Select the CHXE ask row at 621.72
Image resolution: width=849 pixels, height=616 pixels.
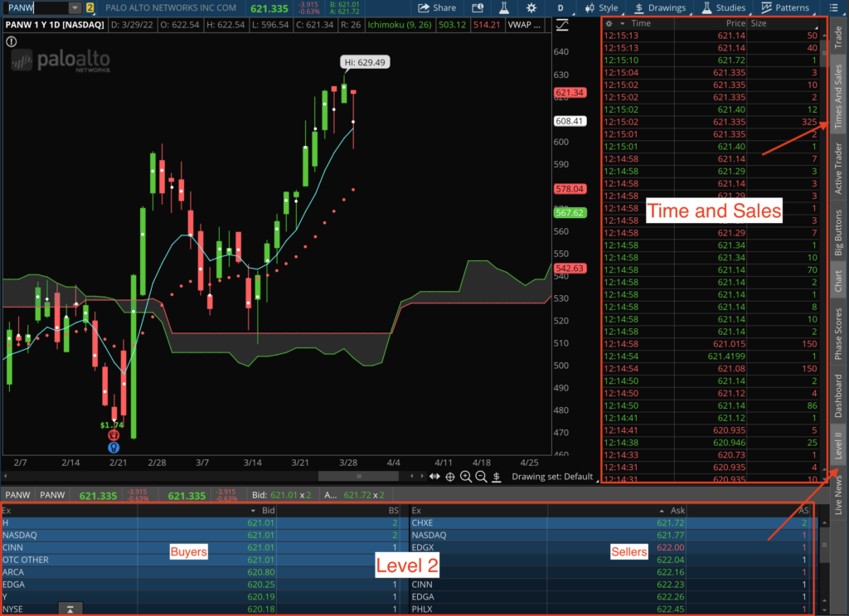pos(610,523)
